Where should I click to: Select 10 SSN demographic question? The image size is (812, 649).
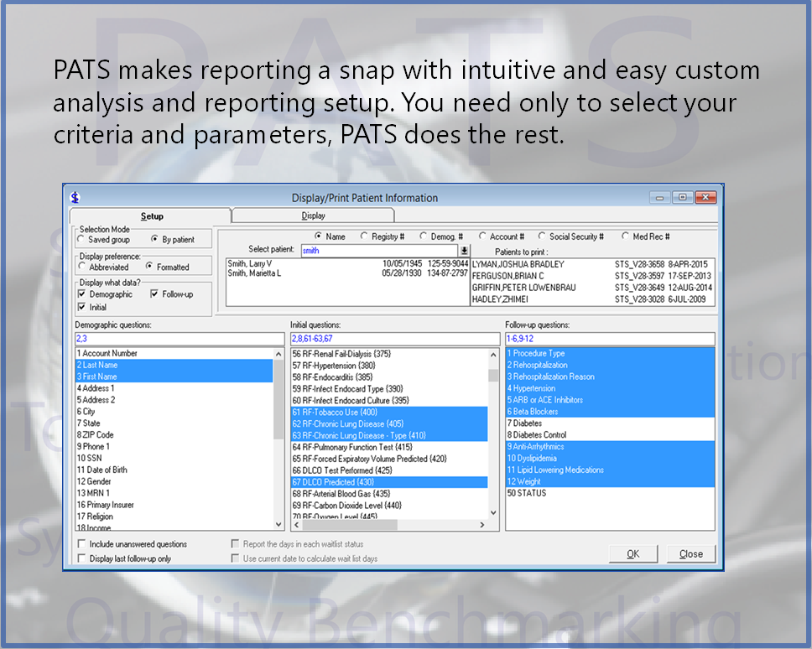tap(174, 458)
